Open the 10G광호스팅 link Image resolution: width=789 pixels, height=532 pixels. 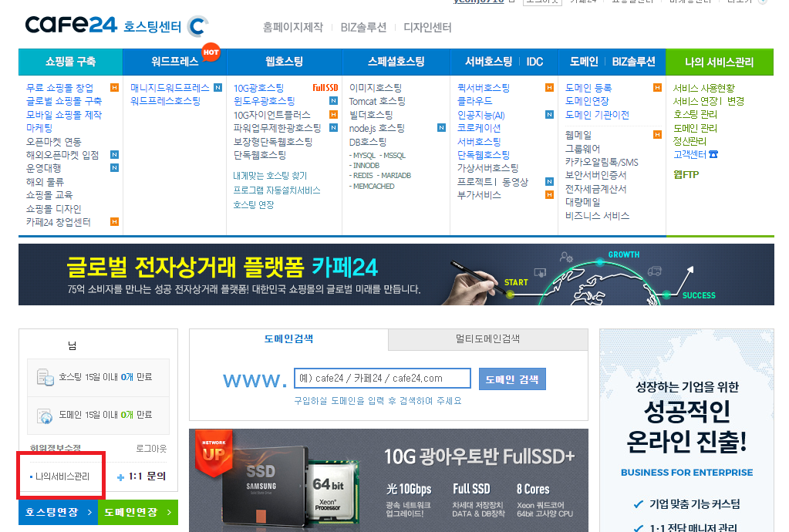tap(258, 88)
